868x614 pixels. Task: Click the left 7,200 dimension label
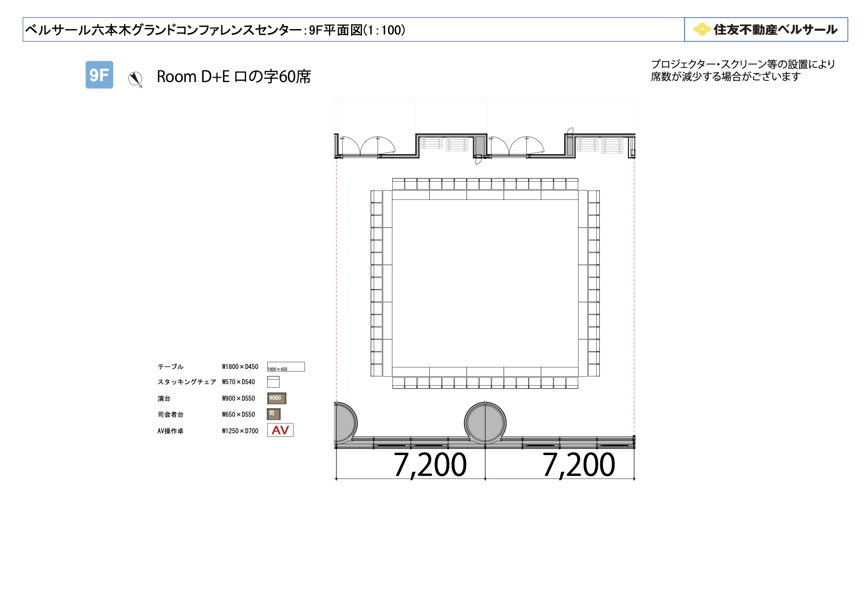click(x=430, y=465)
